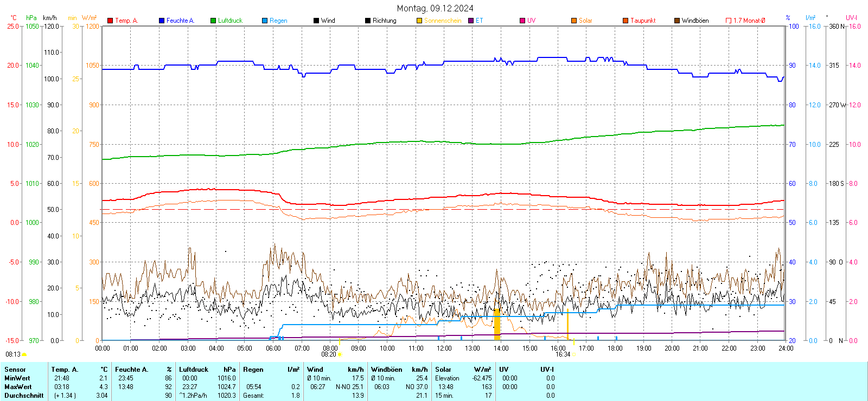Click the yellow sunshine bar near 14:00
868x401 pixels.
(x=497, y=325)
